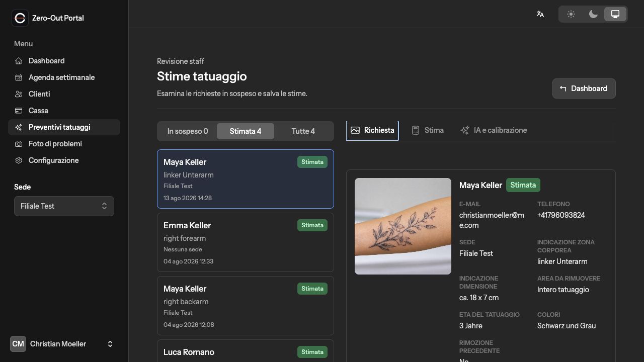
Task: Select the Luca Romano request card
Action: pos(246,351)
